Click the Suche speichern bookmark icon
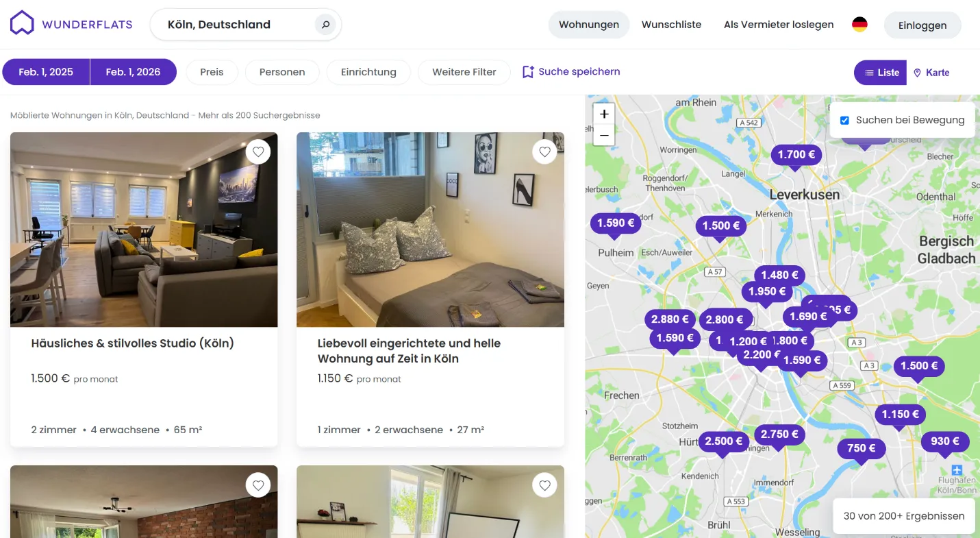 click(527, 72)
